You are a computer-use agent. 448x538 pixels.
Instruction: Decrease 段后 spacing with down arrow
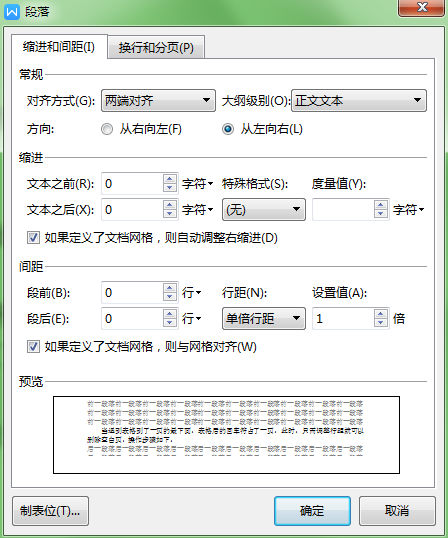(169, 323)
